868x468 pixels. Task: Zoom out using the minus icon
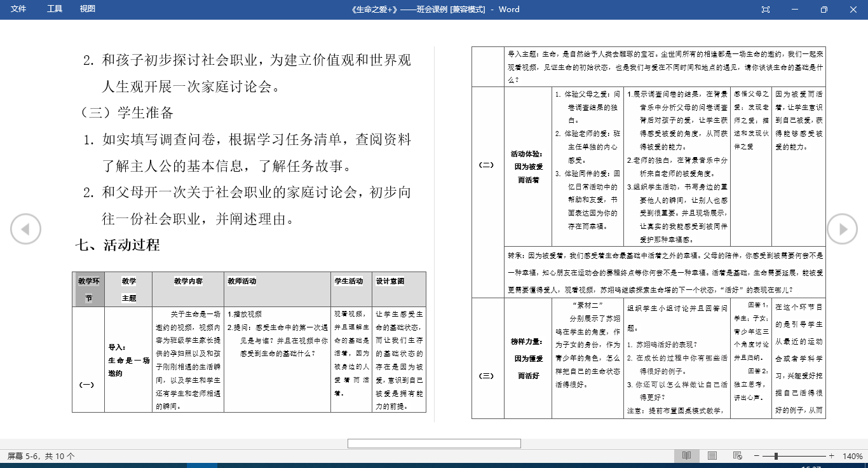pyautogui.click(x=756, y=456)
